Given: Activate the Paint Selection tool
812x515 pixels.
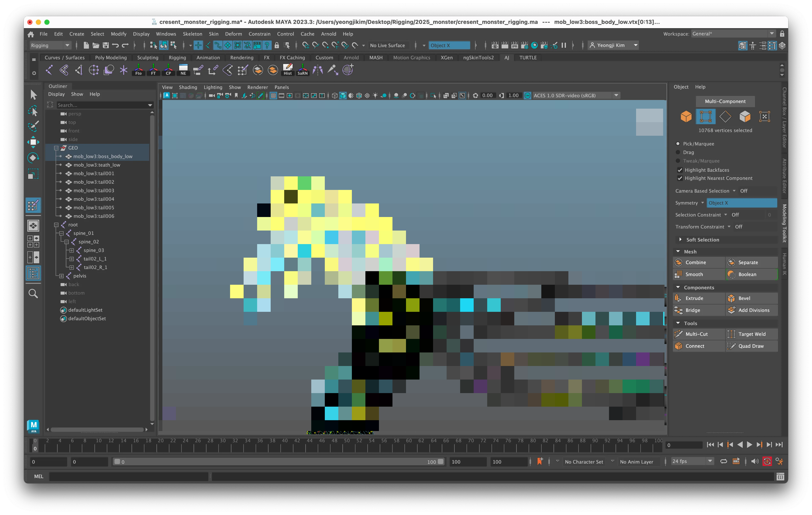Looking at the screenshot, I should click(x=33, y=127).
